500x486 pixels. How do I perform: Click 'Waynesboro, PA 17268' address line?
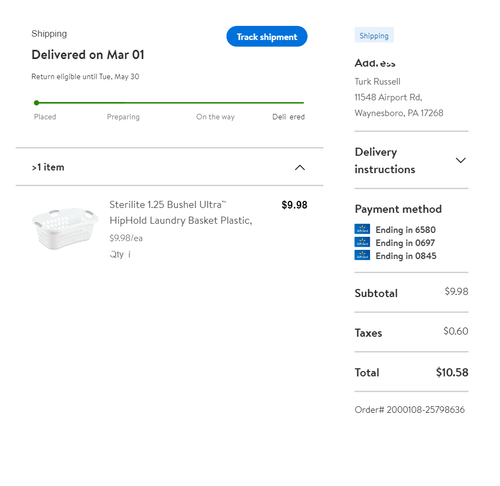[x=399, y=113]
